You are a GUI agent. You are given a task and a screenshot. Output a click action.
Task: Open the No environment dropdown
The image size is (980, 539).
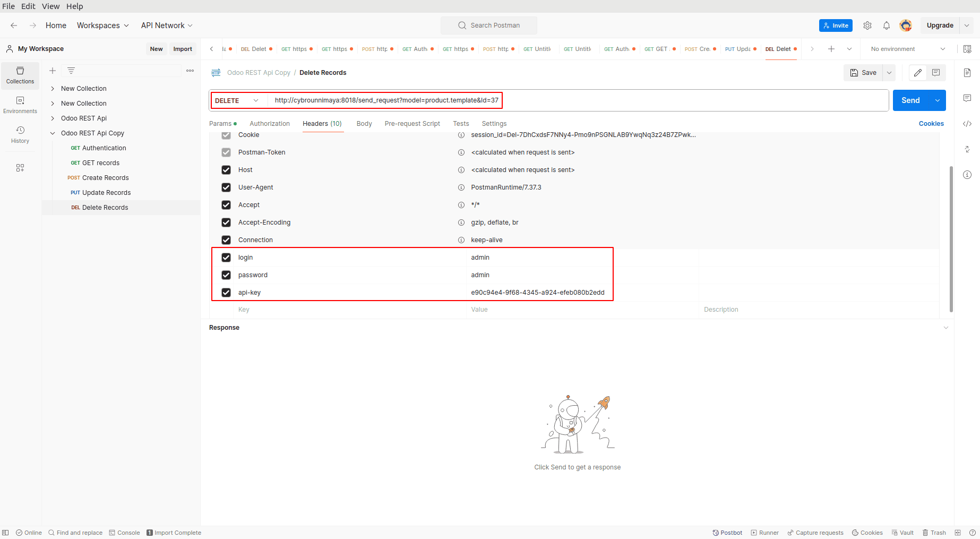coord(908,49)
